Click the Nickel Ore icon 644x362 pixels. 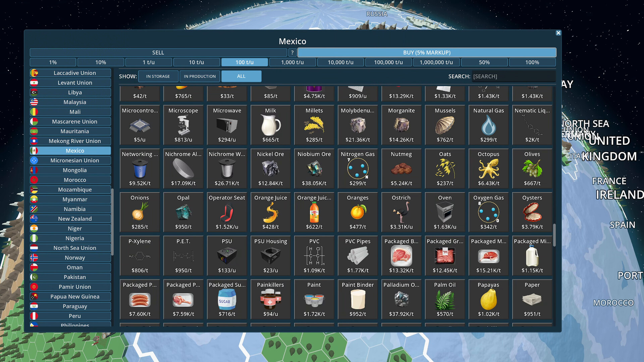coord(270,168)
